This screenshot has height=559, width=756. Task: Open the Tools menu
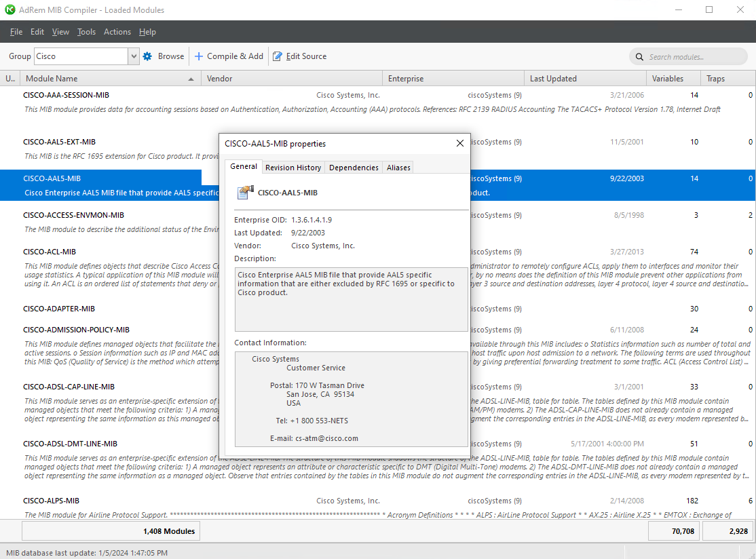click(x=86, y=32)
